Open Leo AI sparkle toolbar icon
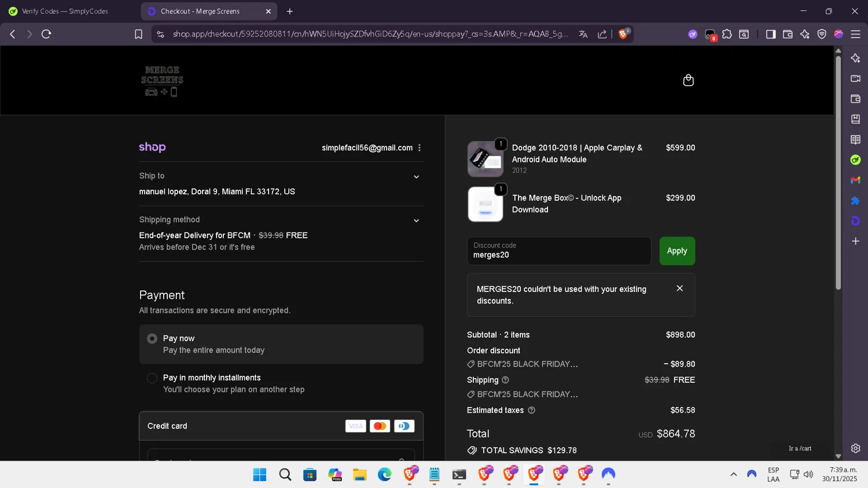Viewport: 868px width, 488px height. pyautogui.click(x=805, y=34)
